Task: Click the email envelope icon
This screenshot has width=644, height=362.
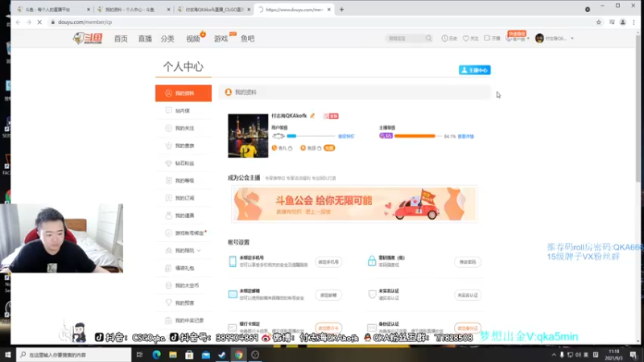Action: coord(233,294)
